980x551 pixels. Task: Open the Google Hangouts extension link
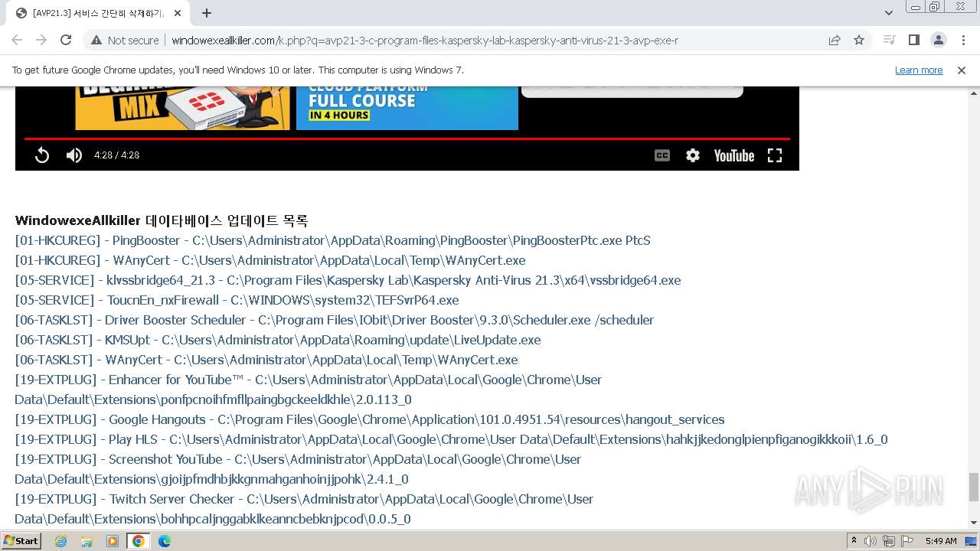(370, 419)
